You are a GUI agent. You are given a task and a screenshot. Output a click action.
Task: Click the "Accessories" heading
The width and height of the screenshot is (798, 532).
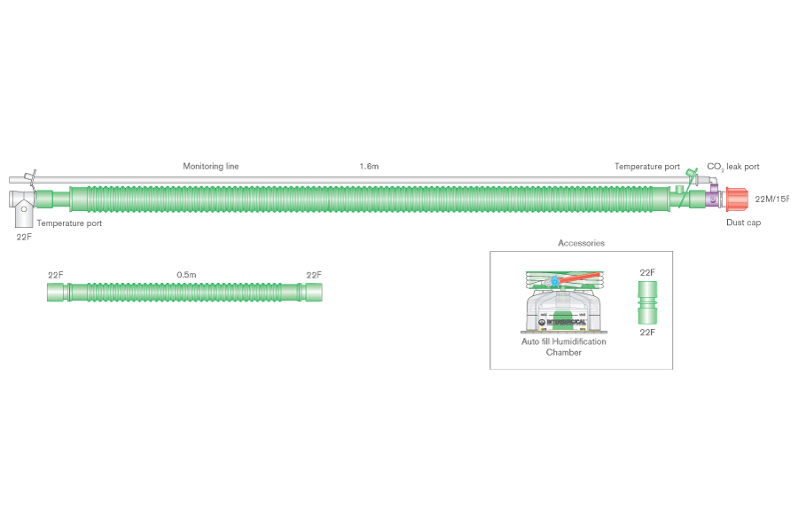click(581, 242)
